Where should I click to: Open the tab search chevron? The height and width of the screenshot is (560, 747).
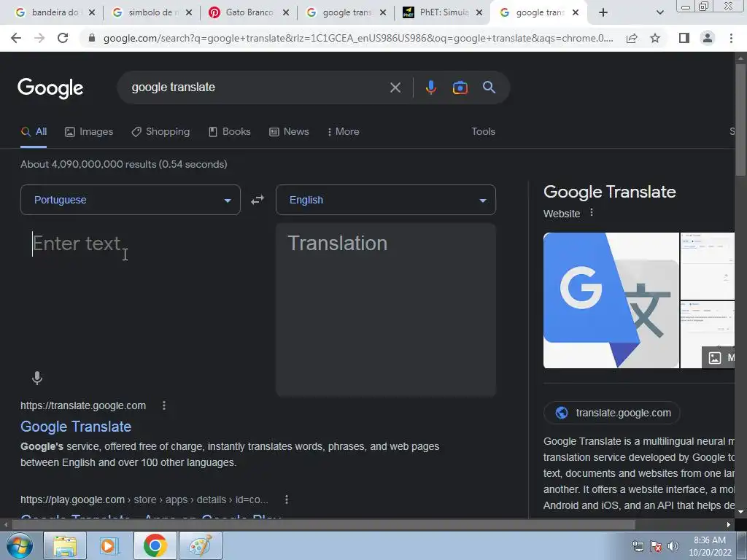point(659,12)
